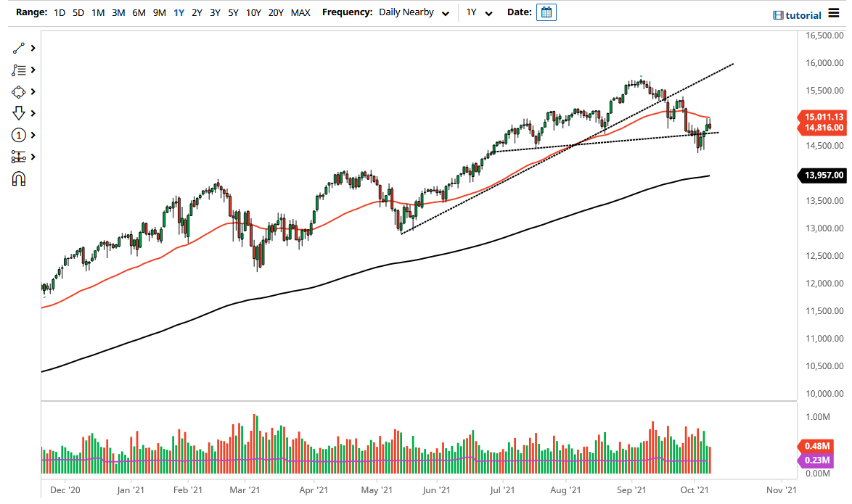Click the 0.23M volume average label
This screenshot has height=504, width=852.
[817, 460]
